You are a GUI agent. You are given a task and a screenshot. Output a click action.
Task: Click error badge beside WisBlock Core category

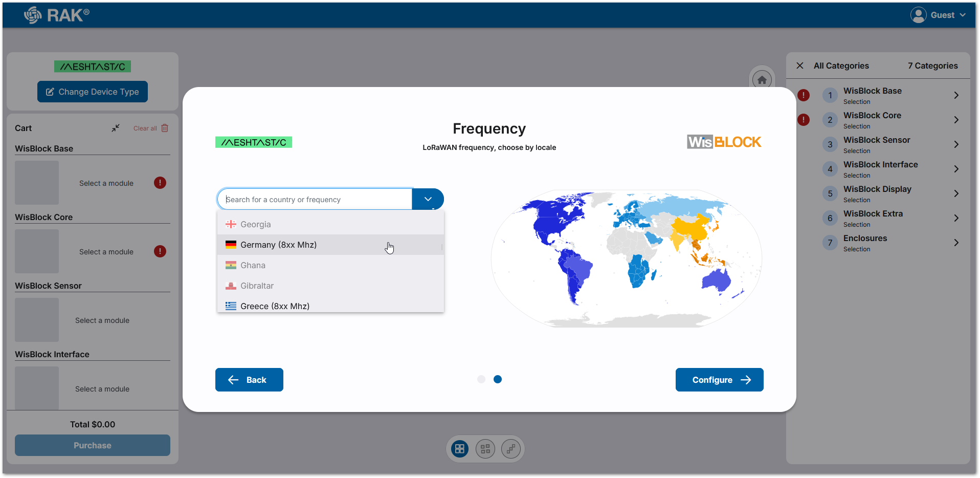804,120
